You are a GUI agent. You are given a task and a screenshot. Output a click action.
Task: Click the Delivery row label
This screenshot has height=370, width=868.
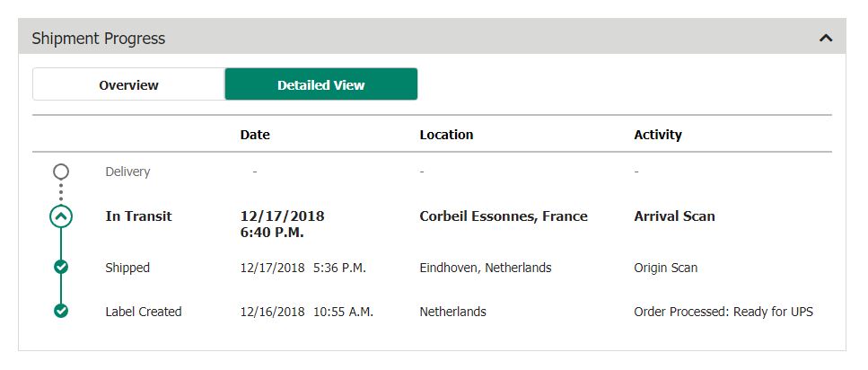[x=127, y=172]
